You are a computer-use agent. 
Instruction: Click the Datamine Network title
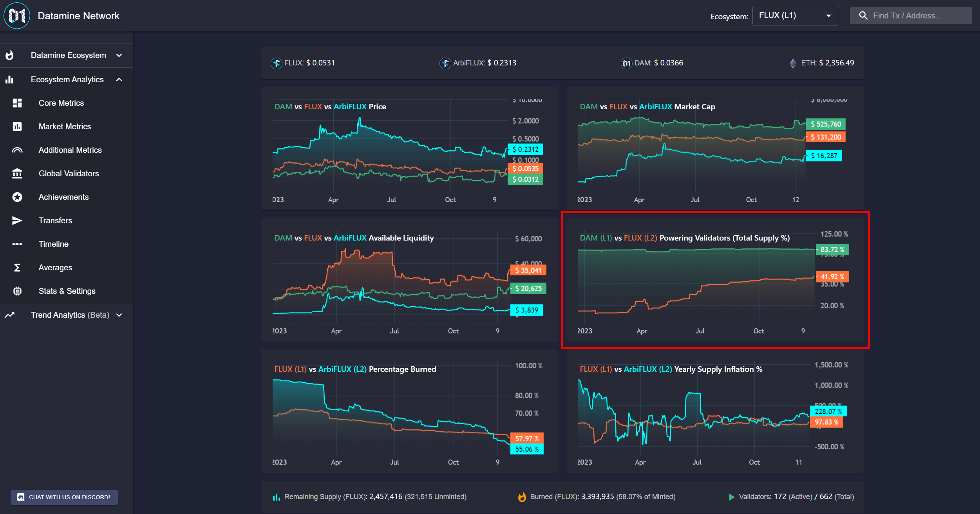79,16
